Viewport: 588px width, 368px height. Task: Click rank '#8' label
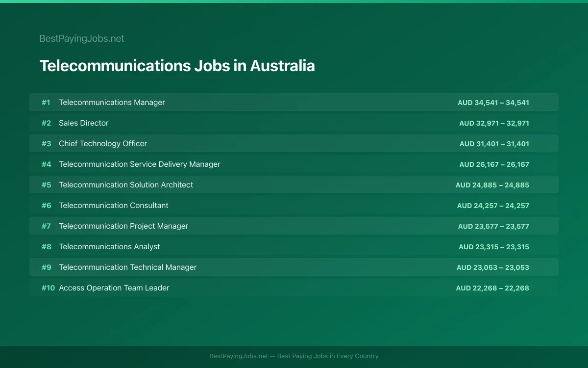[x=46, y=247]
